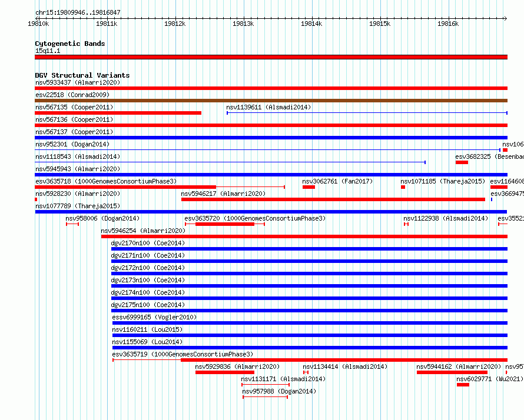
Task: Click the nsv1118543 (Alsmadi2014) label
Action: pyautogui.click(x=78, y=156)
